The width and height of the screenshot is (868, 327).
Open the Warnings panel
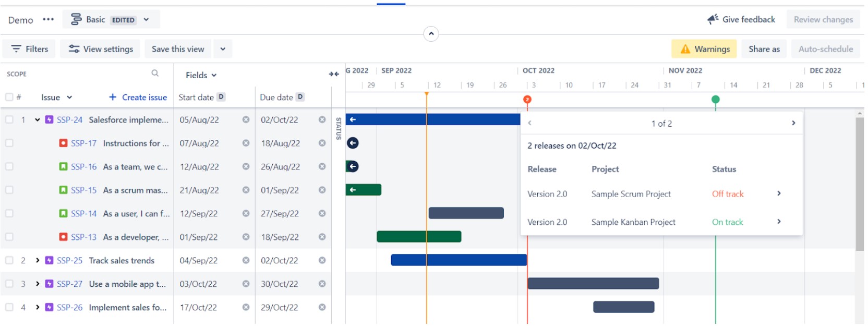704,49
